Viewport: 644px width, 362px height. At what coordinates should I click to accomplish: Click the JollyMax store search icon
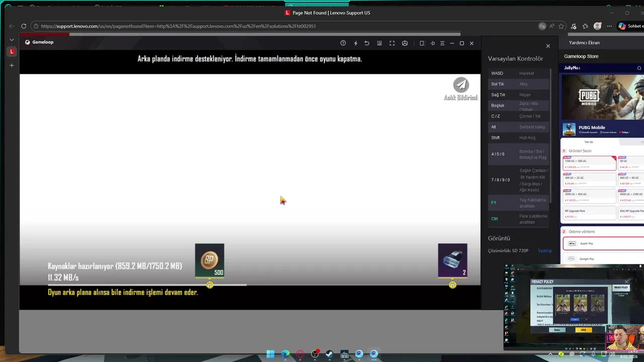pos(639,68)
